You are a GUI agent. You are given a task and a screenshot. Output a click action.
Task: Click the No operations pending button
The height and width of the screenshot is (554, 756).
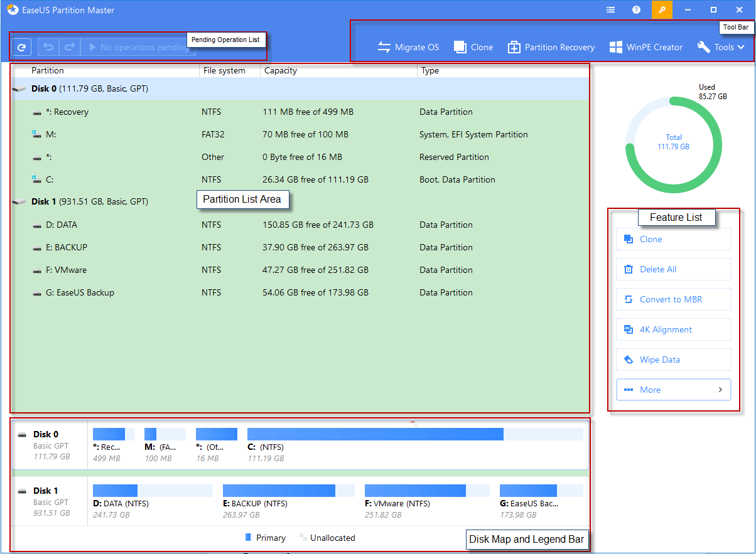point(138,47)
